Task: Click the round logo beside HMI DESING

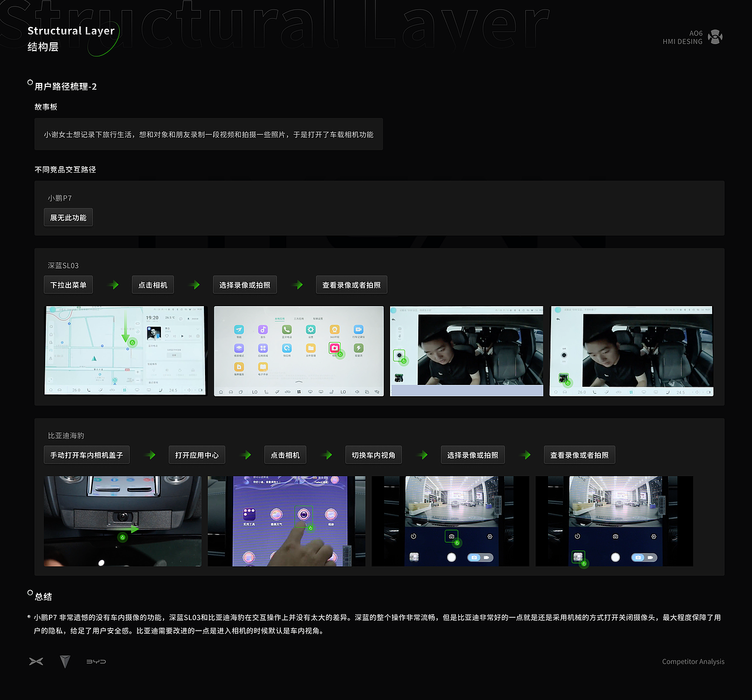Action: pyautogui.click(x=715, y=37)
